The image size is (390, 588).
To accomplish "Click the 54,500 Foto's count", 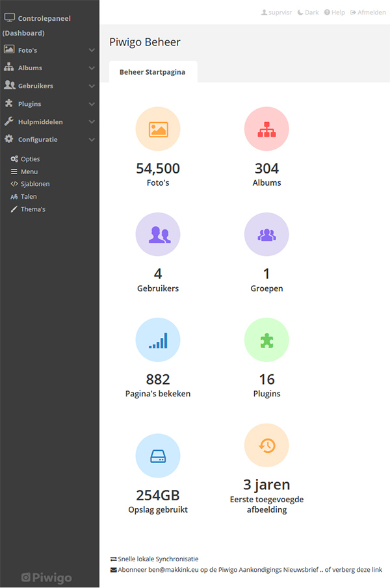I will (158, 168).
